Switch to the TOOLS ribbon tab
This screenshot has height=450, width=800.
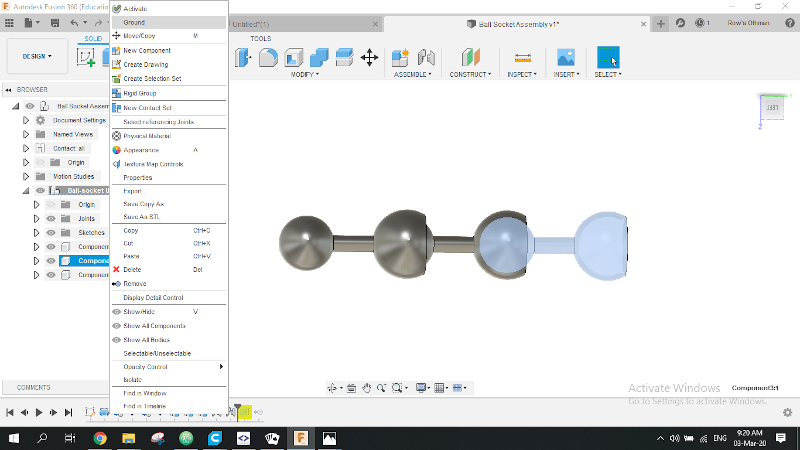[260, 39]
